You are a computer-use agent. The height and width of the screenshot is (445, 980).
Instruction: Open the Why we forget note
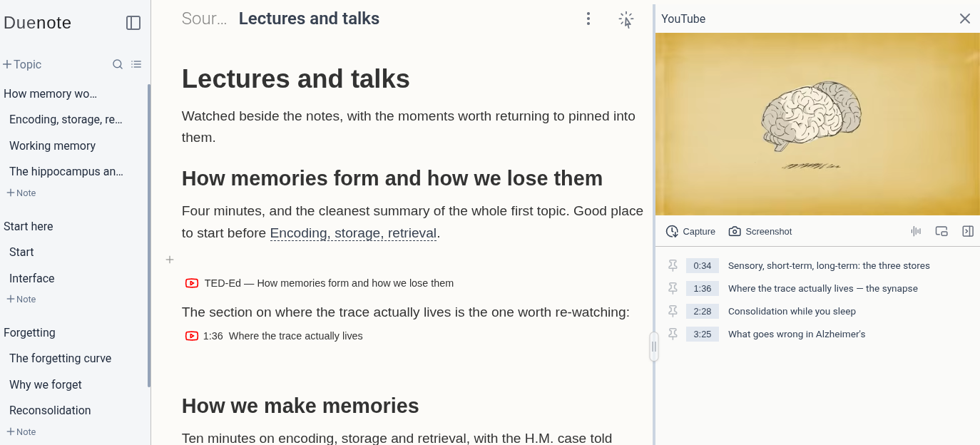coord(45,384)
